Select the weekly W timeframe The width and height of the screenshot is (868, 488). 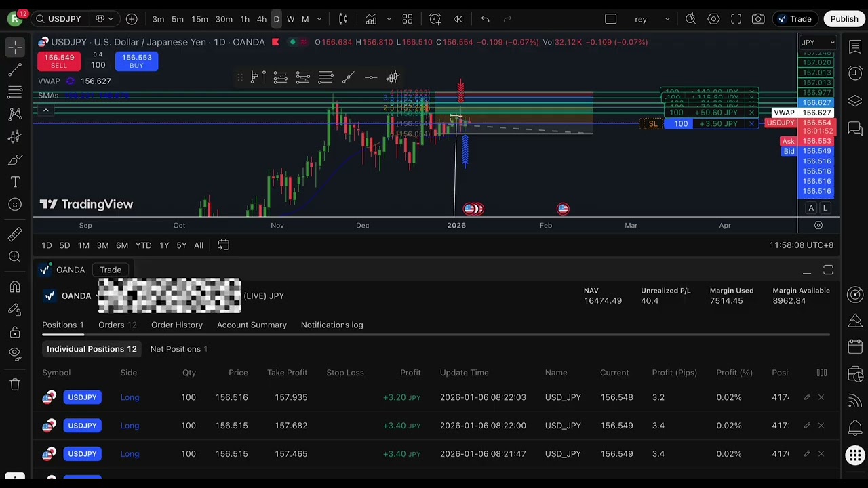click(x=290, y=19)
